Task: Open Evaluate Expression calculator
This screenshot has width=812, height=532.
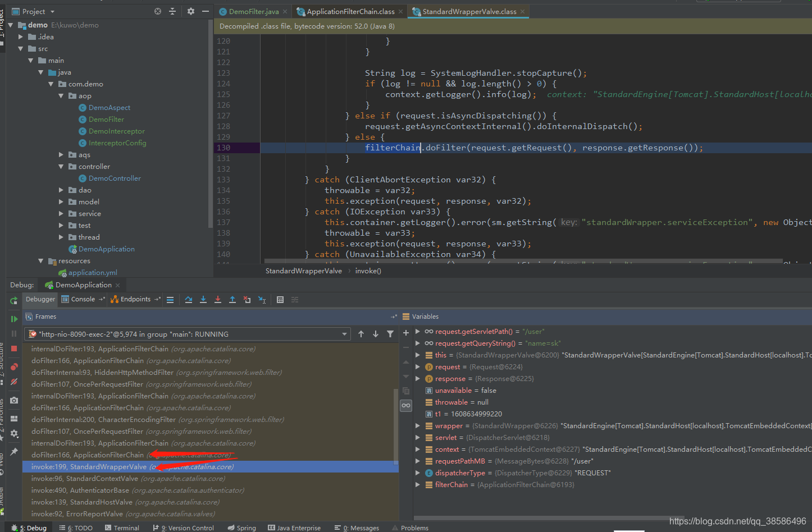Action: click(280, 300)
